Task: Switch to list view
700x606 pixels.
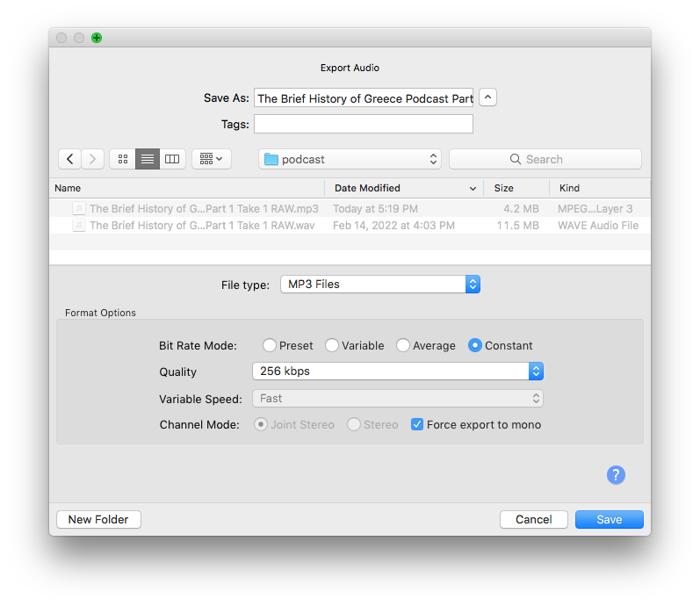Action: click(x=148, y=159)
